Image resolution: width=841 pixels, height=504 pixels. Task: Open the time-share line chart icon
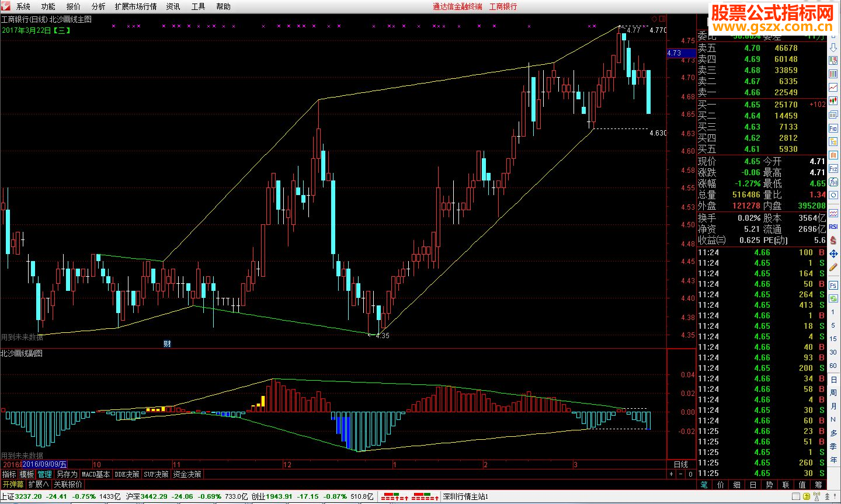coord(833,88)
